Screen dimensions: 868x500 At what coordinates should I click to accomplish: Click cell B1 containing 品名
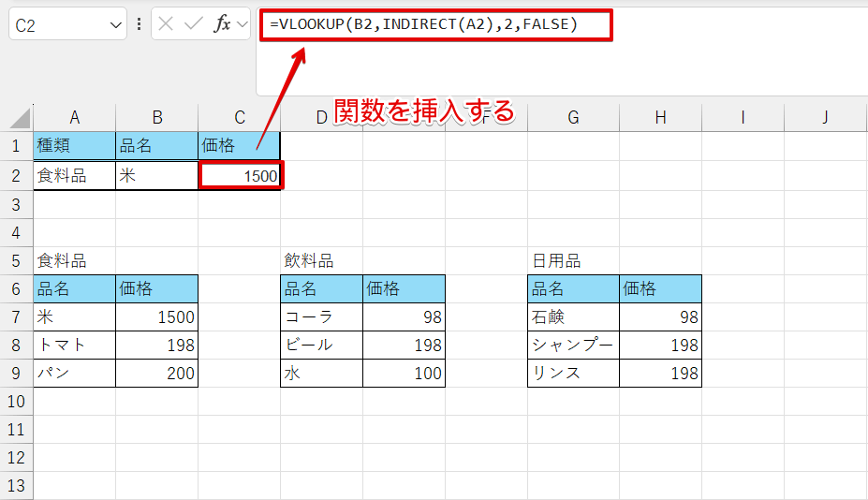[x=156, y=146]
